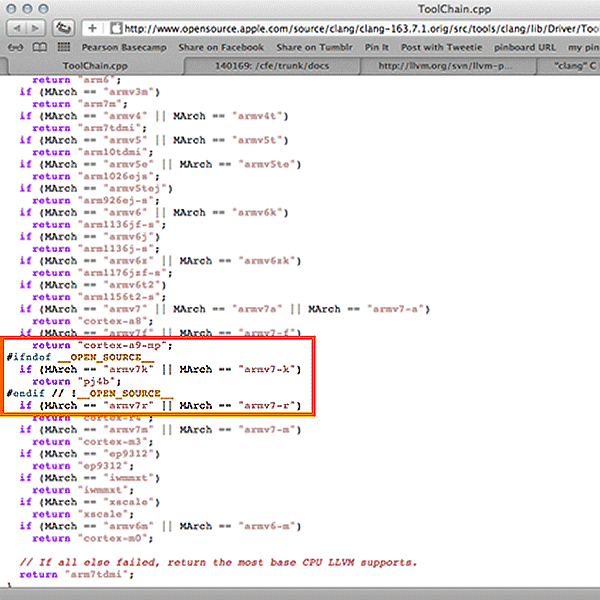Image resolution: width=600 pixels, height=600 pixels.
Task: Click the window minimize button
Action: click(27, 9)
